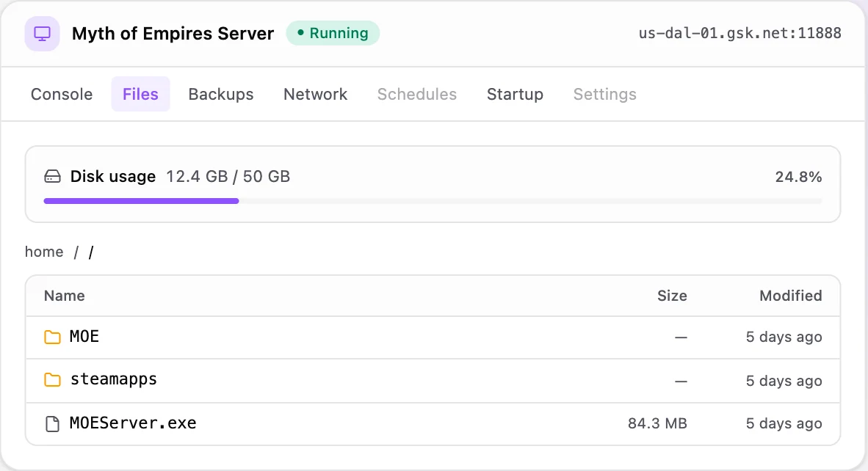
Task: Click the Disk usage label
Action: [113, 176]
